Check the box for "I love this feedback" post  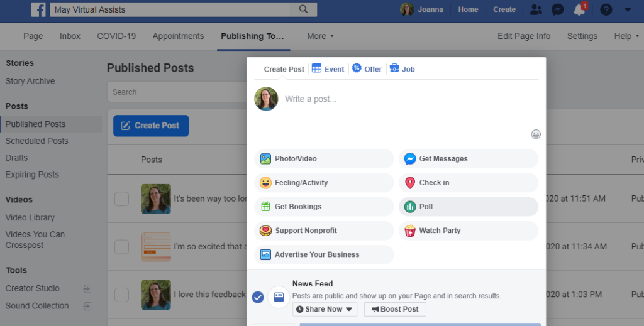[x=121, y=295]
